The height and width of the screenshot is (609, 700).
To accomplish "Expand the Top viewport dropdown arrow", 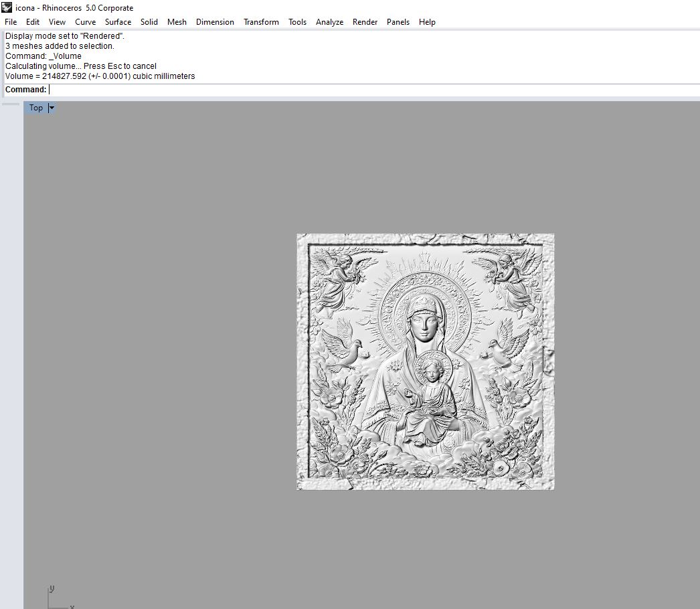I will coord(52,108).
